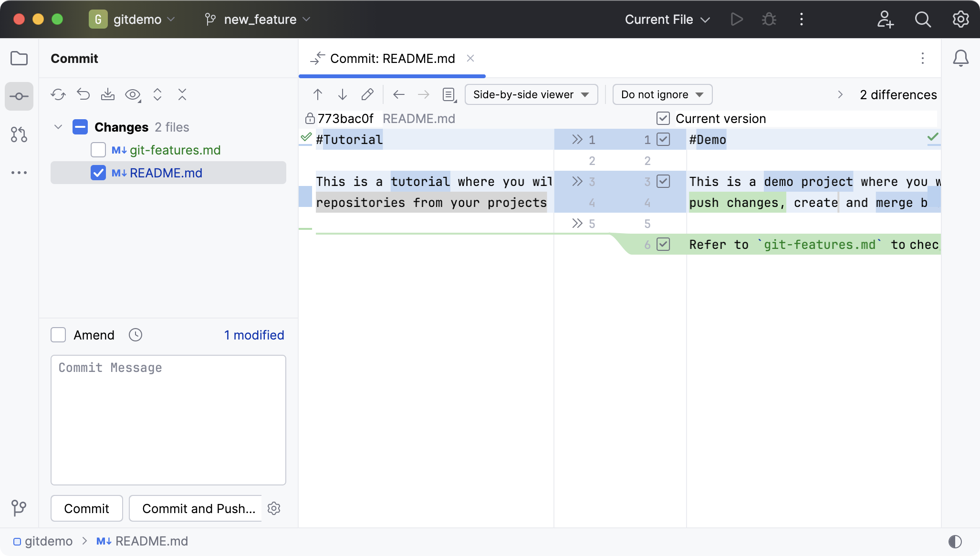
Task: Enable the Amend commit checkbox
Action: point(58,335)
